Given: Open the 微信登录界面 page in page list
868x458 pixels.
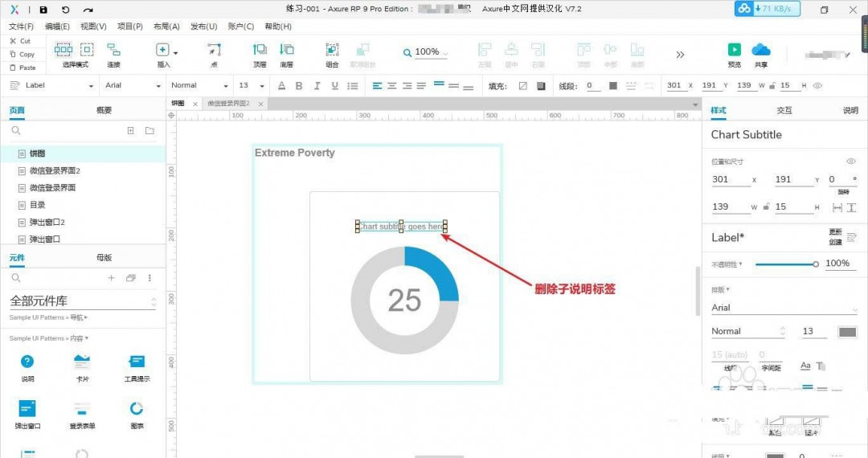Looking at the screenshot, I should [53, 187].
